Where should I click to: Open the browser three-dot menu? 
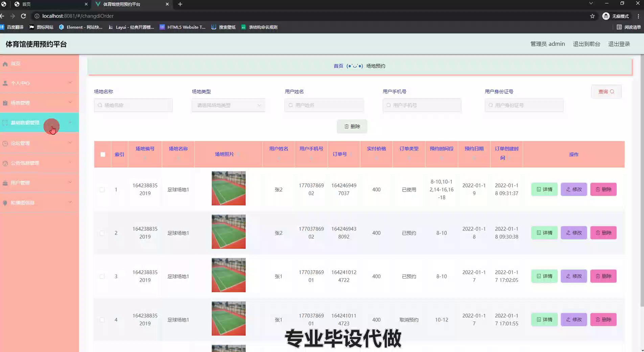pyautogui.click(x=638, y=16)
